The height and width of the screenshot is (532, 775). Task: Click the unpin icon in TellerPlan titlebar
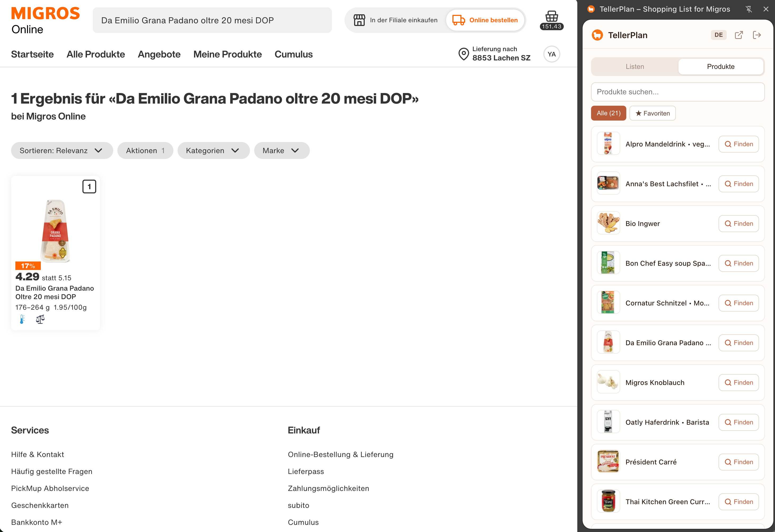pos(749,9)
